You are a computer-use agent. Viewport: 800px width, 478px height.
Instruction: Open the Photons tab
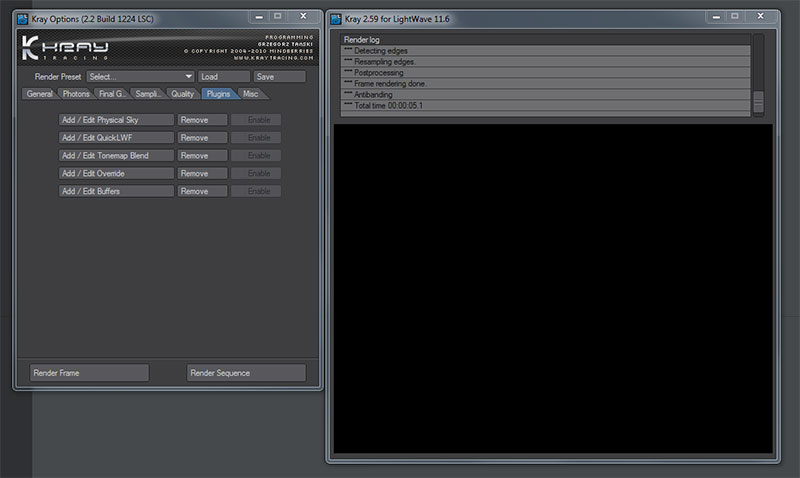pyautogui.click(x=76, y=94)
